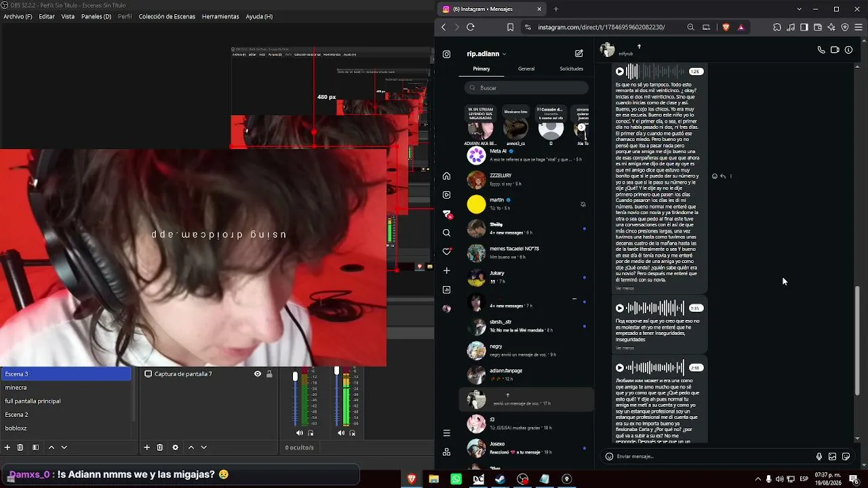Image resolution: width=868 pixels, height=488 pixels.
Task: Toggle visibility of Captura de pantalla 7
Action: tap(258, 373)
